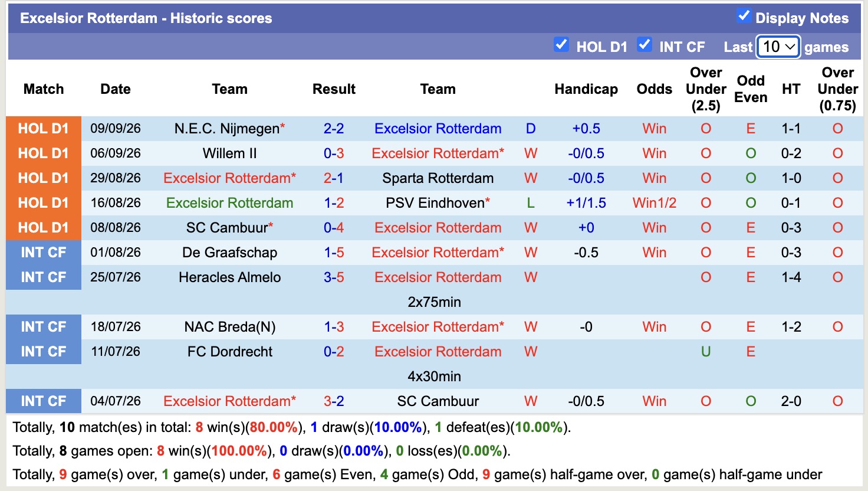
Task: Click Excelsior Rotterdam in the 16/08/26 row
Action: tap(229, 203)
